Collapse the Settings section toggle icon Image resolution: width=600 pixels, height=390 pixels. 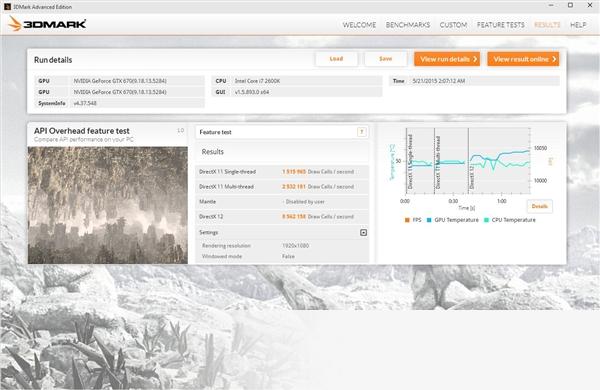[x=364, y=232]
